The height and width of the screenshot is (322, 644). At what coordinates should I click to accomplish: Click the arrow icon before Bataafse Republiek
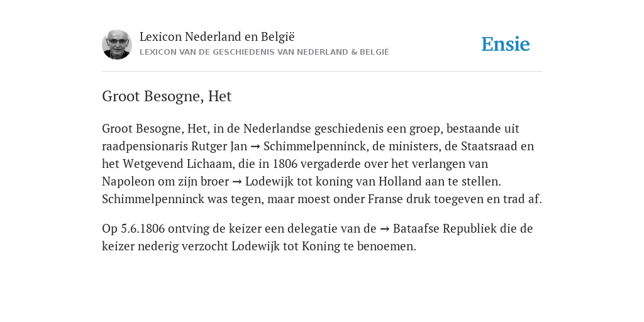385,229
